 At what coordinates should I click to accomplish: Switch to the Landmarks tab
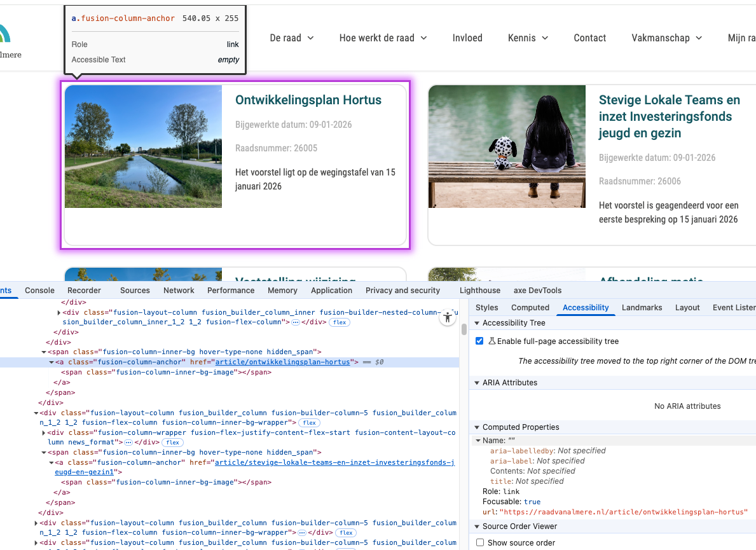[x=642, y=307]
